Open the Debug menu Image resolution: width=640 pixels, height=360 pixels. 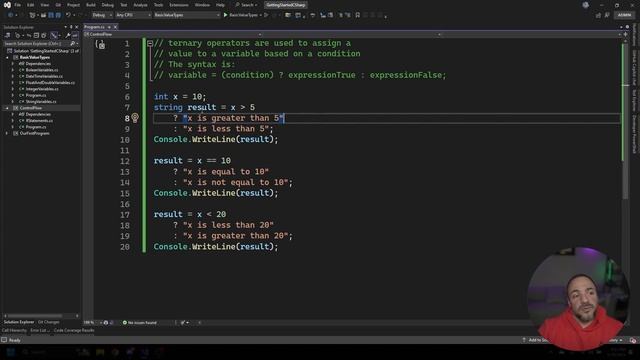coord(108,5)
